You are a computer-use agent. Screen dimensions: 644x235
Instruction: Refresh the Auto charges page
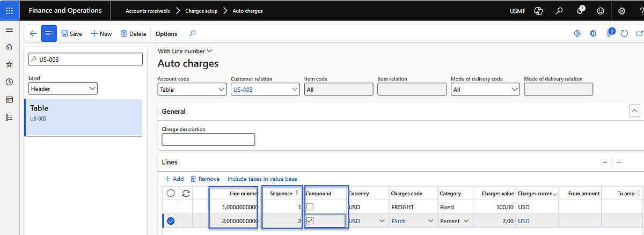click(x=624, y=33)
